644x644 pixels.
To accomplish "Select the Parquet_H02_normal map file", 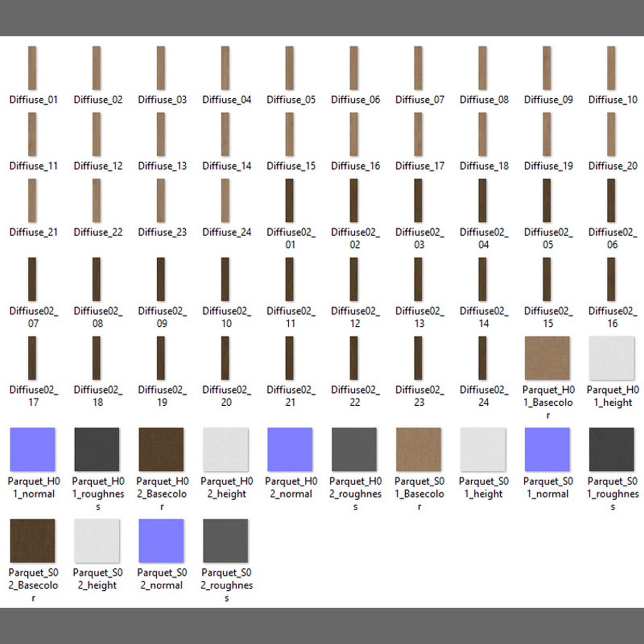I will 290,450.
